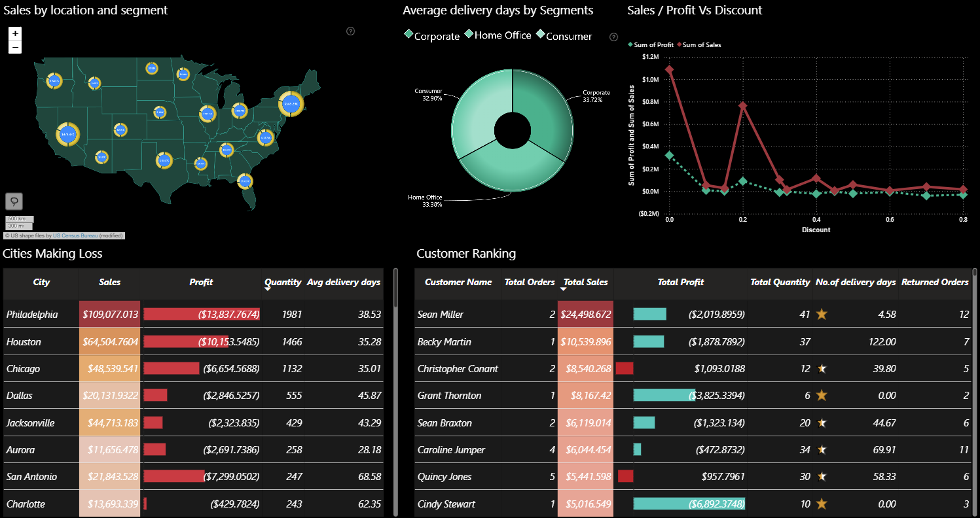Screen dimensions: 980x518
Task: Select the Houston city cell
Action: point(41,342)
